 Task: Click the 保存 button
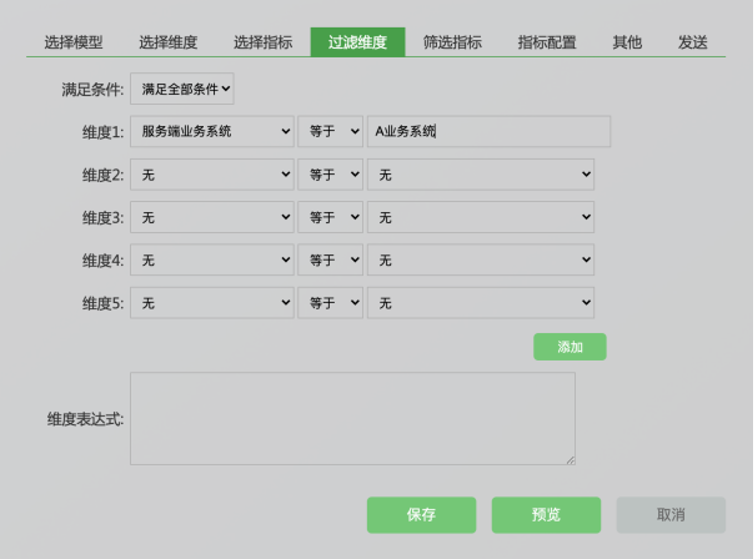pos(421,515)
